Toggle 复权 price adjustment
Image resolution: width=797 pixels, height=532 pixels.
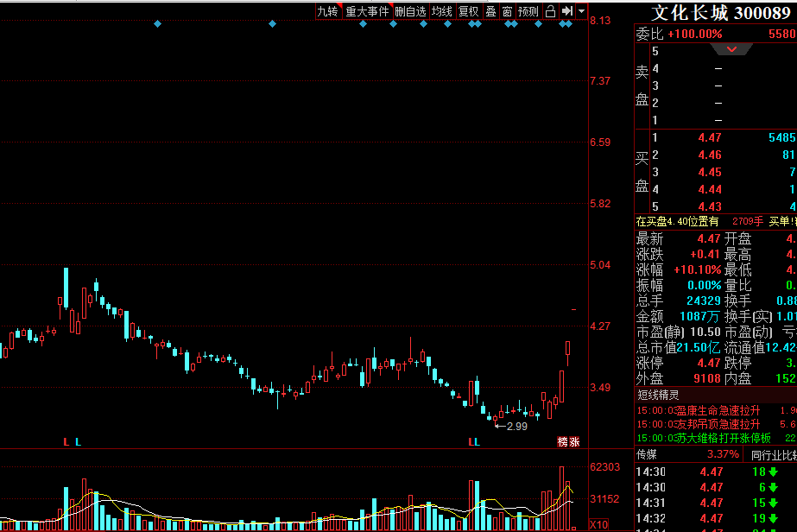(x=468, y=11)
